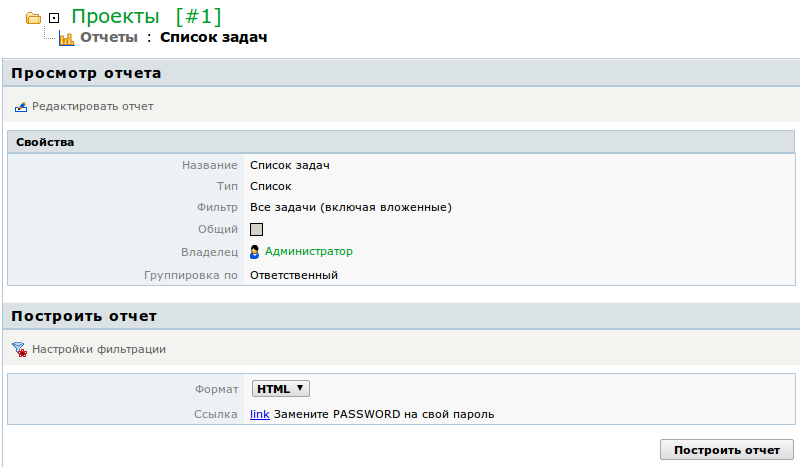This screenshot has height=467, width=800.
Task: Open Настройки фильтрации
Action: point(99,350)
